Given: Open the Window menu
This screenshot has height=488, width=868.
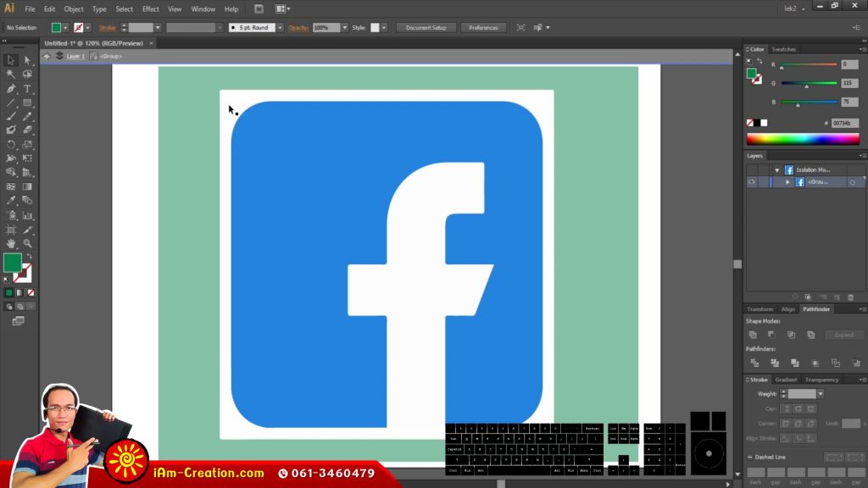Looking at the screenshot, I should pyautogui.click(x=203, y=8).
